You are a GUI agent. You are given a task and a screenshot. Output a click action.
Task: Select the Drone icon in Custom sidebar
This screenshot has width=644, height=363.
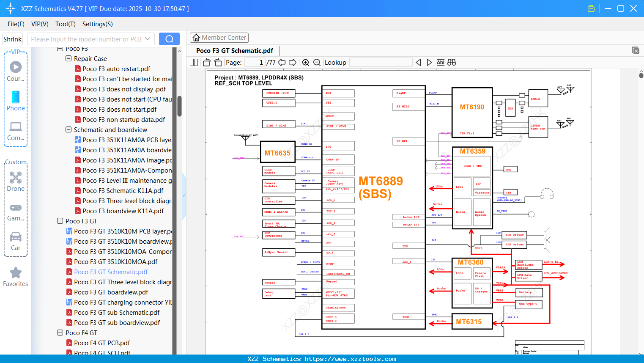click(x=16, y=180)
